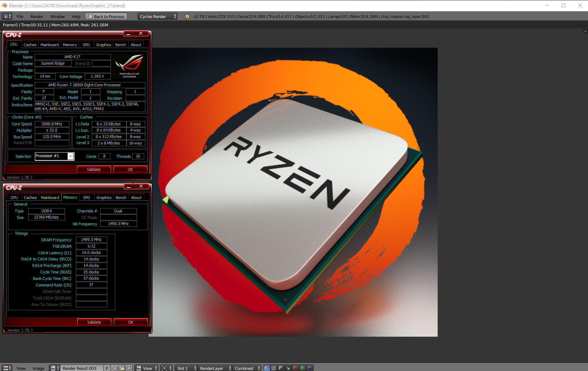Click Validate in the lower CPU-Z window
The width and height of the screenshot is (588, 371).
tap(94, 322)
